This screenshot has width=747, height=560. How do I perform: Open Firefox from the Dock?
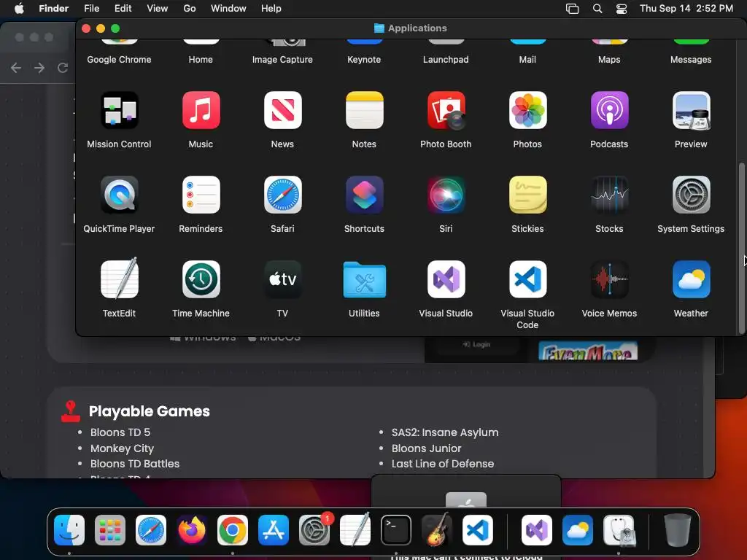[192, 530]
